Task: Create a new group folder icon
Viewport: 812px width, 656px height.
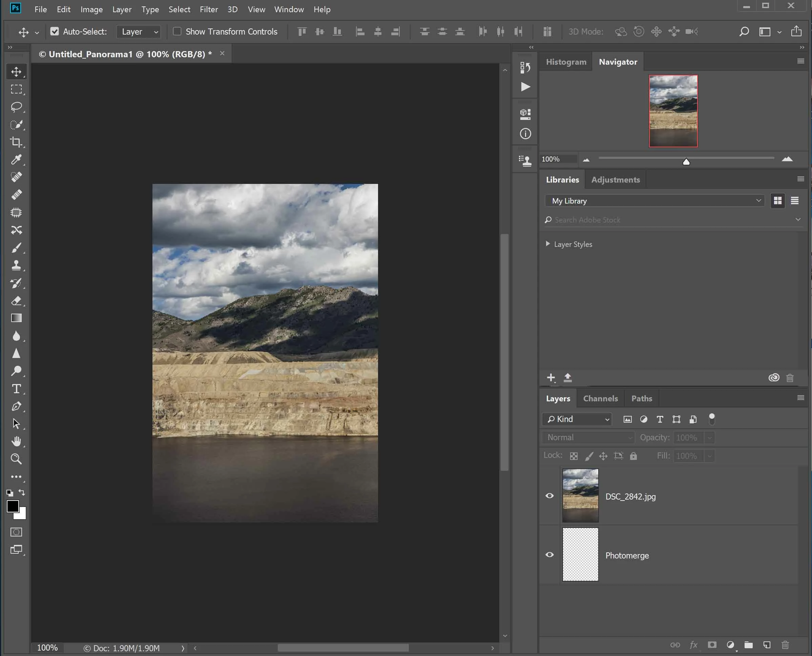Action: coord(749,645)
